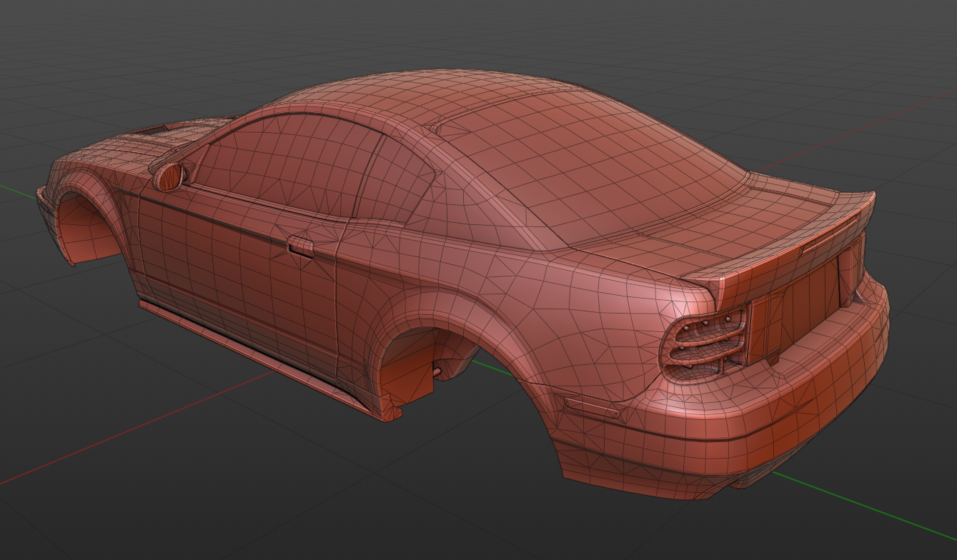The image size is (957, 560).
Task: Click the side mirror on the car
Action: (171, 176)
